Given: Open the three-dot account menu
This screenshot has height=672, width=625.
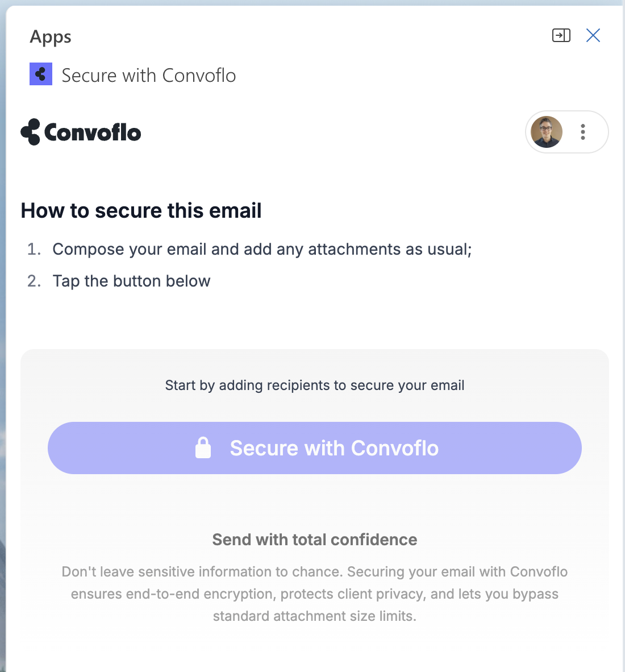Looking at the screenshot, I should coord(583,132).
